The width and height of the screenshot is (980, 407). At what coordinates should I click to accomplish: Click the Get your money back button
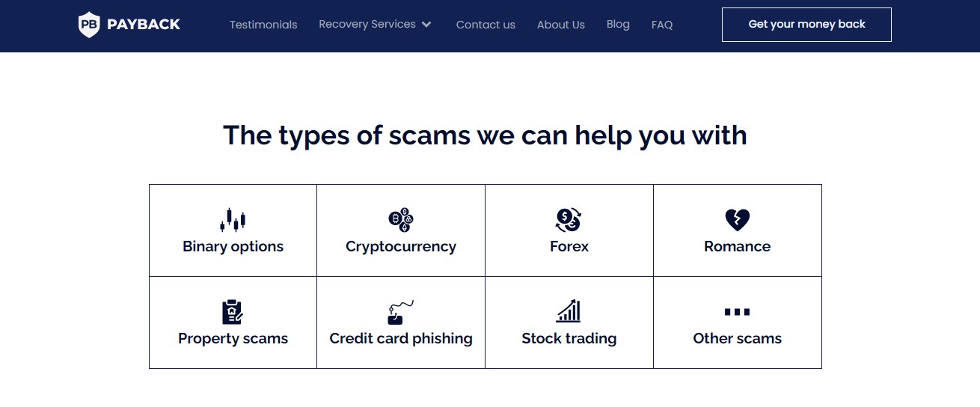tap(806, 25)
